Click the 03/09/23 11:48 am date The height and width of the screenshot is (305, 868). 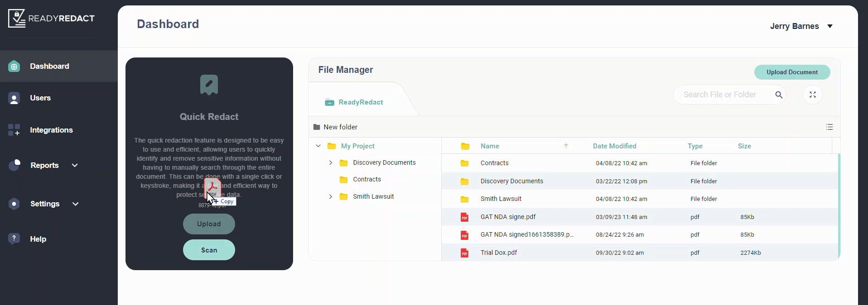[622, 217]
